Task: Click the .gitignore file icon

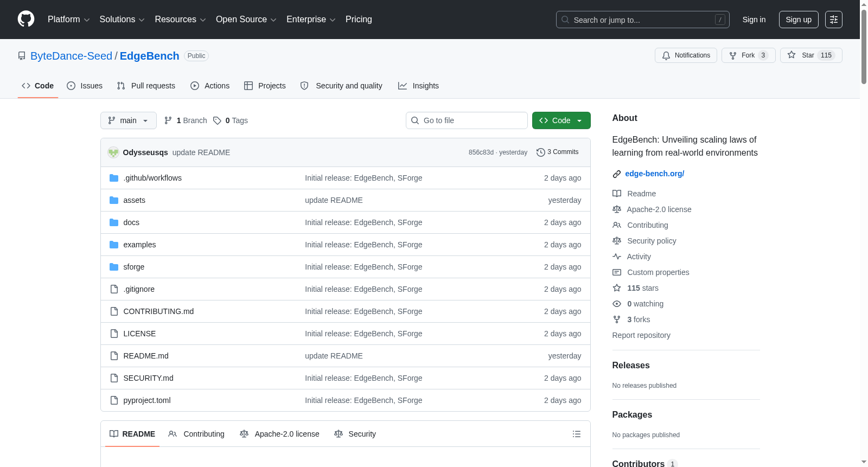Action: [114, 289]
